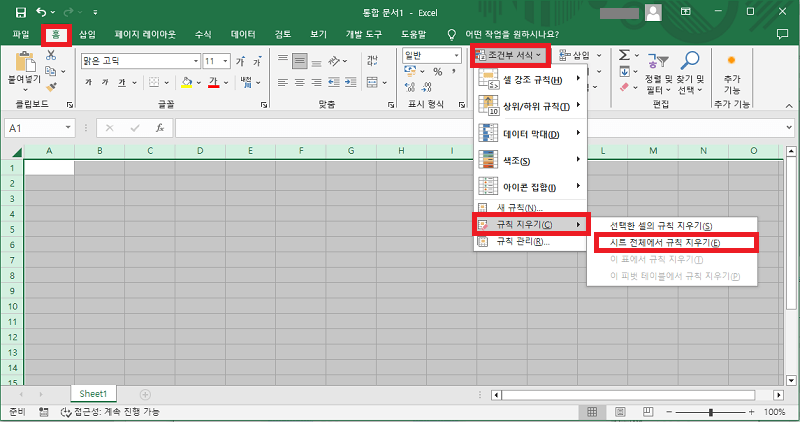
Task: Open the 셀 강조 규칙 submenu
Action: click(531, 79)
